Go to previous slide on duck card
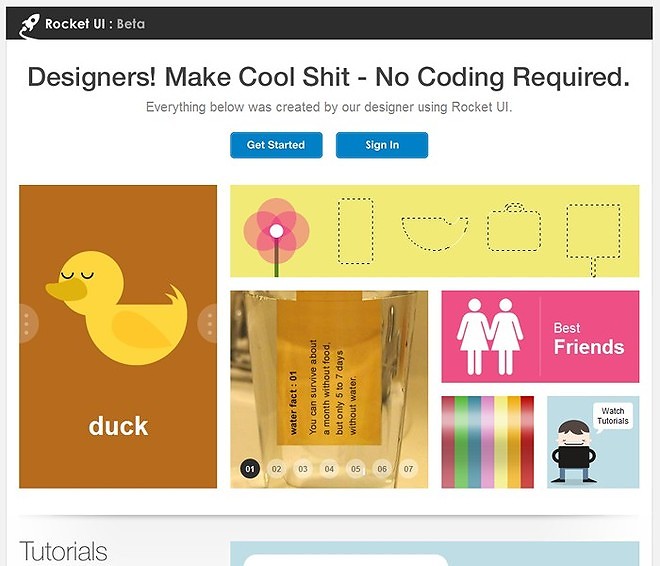 (28, 323)
